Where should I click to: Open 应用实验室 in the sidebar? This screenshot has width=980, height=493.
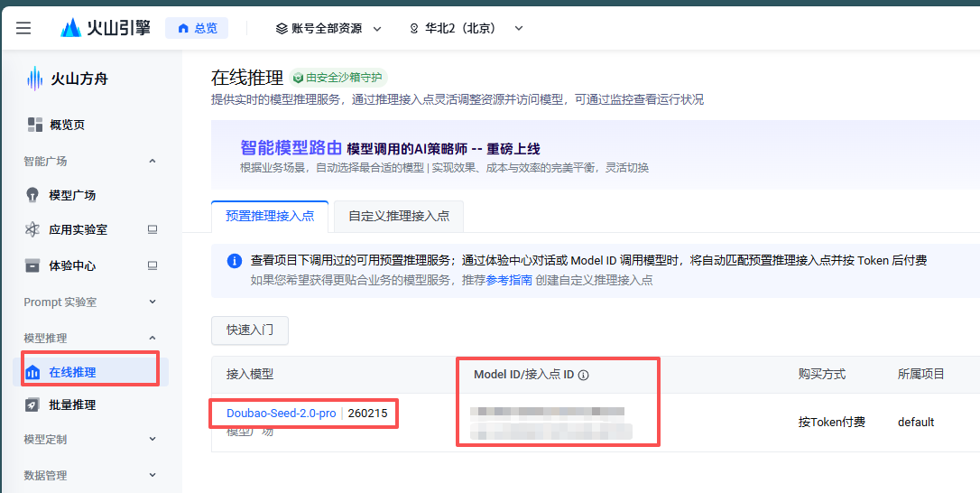pos(79,229)
